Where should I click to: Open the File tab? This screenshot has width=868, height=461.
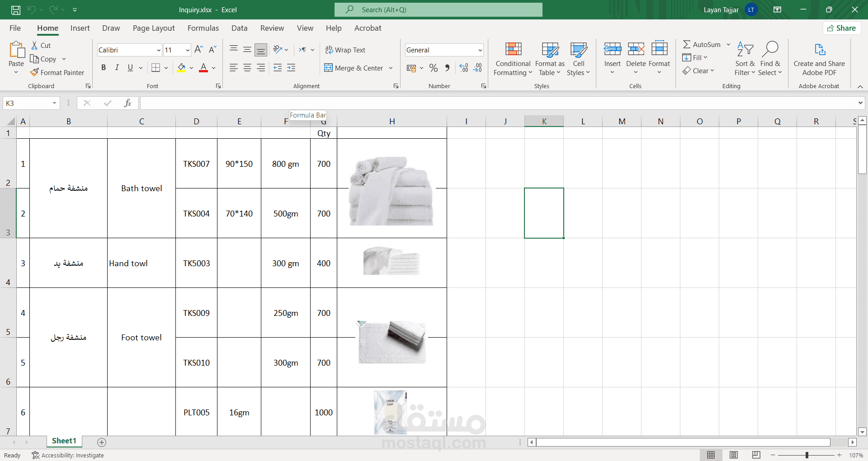15,28
